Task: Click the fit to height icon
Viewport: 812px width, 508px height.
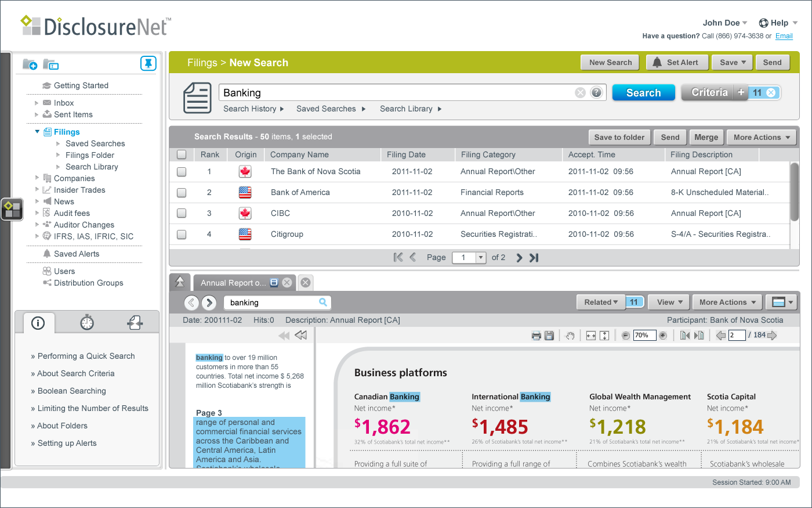Action: (604, 336)
